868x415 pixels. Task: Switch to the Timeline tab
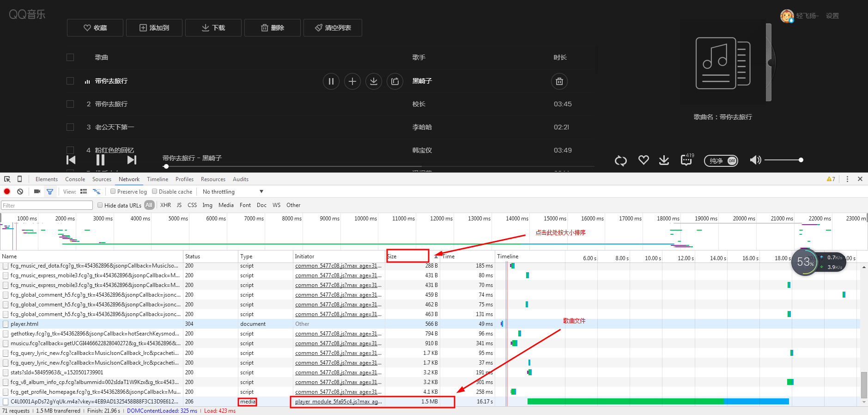point(158,179)
